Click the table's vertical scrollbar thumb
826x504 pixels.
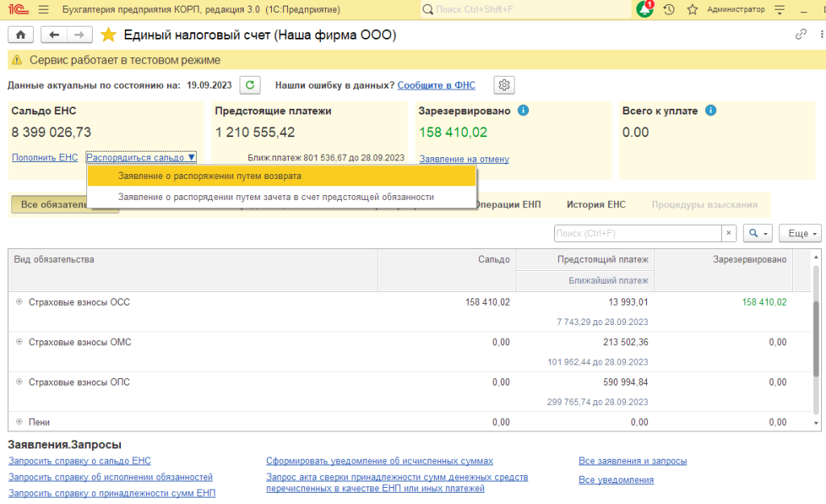point(816,338)
